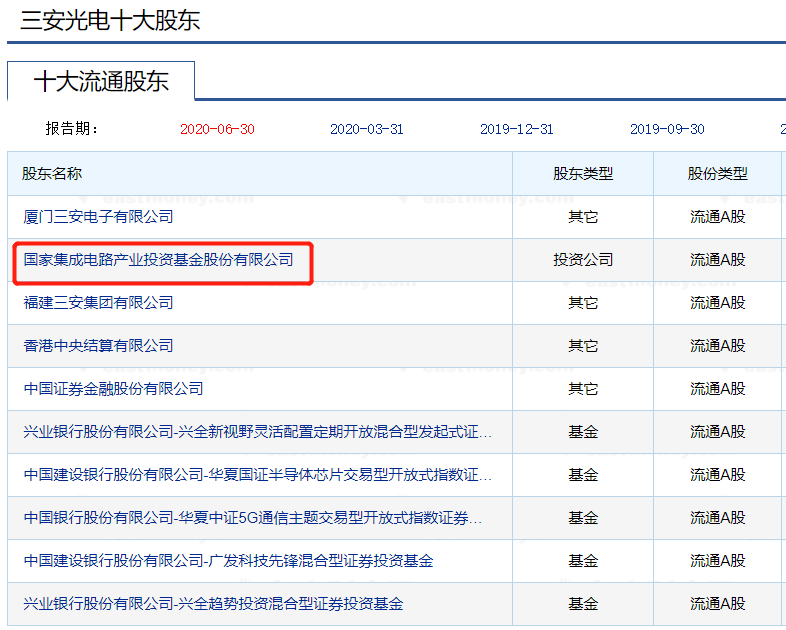786x630 pixels.
Task: Click 其它 type in 厦门三安电子 row
Action: point(583,217)
